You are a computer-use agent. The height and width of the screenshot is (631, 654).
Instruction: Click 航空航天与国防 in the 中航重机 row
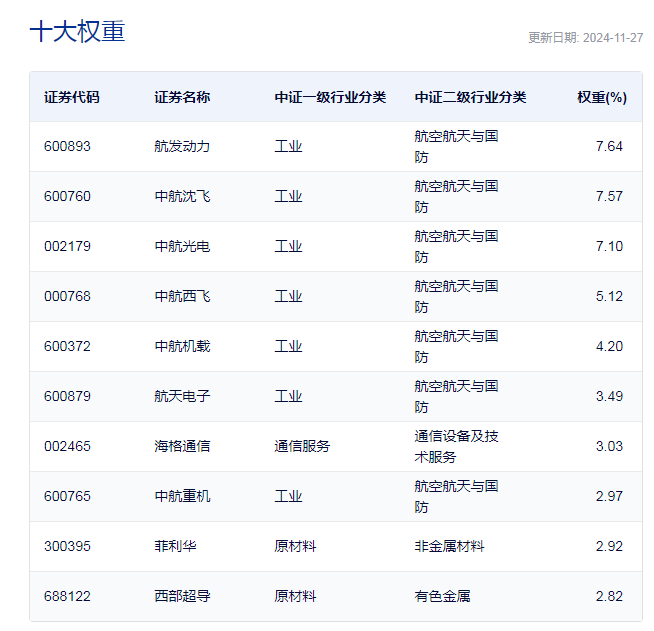click(456, 497)
